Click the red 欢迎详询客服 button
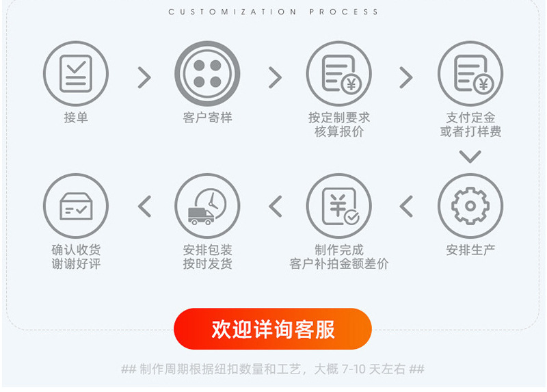 pyautogui.click(x=273, y=329)
